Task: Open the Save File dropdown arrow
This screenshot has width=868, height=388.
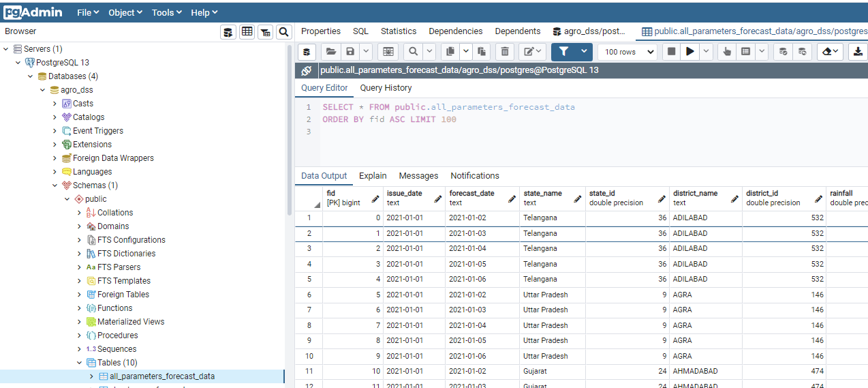Action: (366, 51)
